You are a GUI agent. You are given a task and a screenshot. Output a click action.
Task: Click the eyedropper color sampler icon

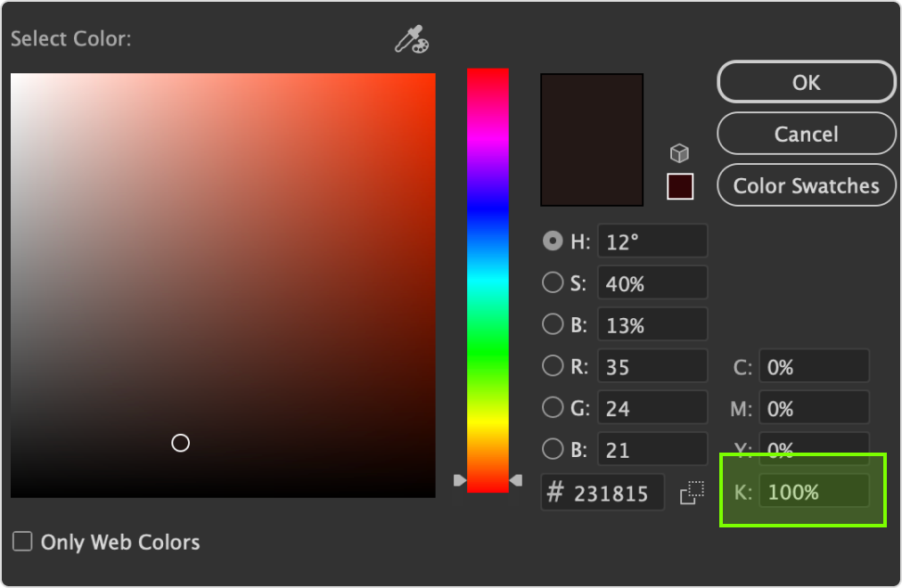coord(412,40)
